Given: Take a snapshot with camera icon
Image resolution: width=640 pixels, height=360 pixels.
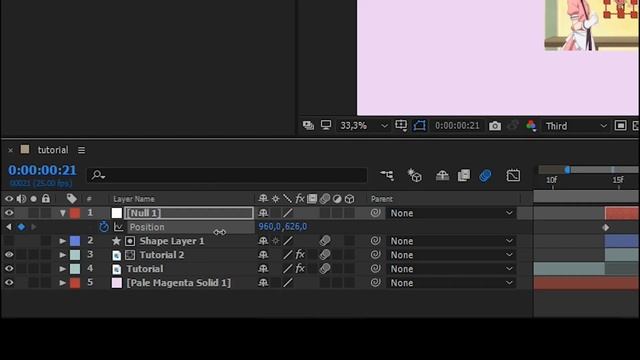Looking at the screenshot, I should coord(495,126).
